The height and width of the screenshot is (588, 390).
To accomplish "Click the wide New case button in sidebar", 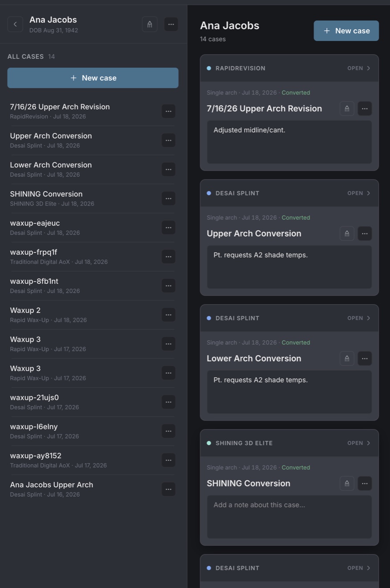I will coord(93,78).
